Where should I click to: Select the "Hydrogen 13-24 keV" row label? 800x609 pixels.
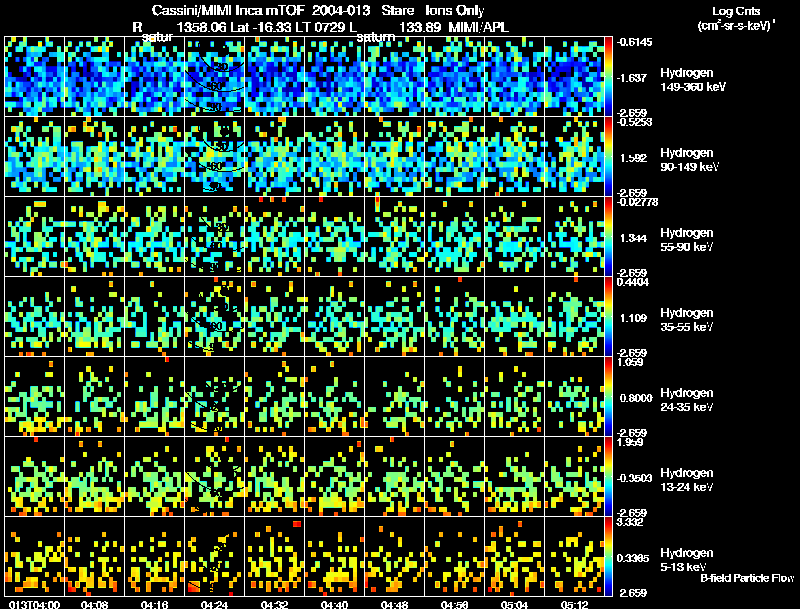[x=687, y=480]
